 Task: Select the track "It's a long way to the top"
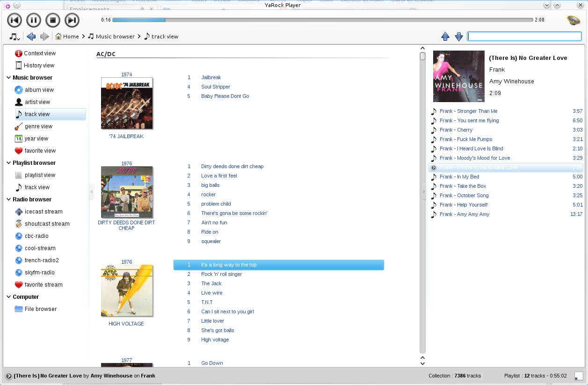(x=279, y=265)
